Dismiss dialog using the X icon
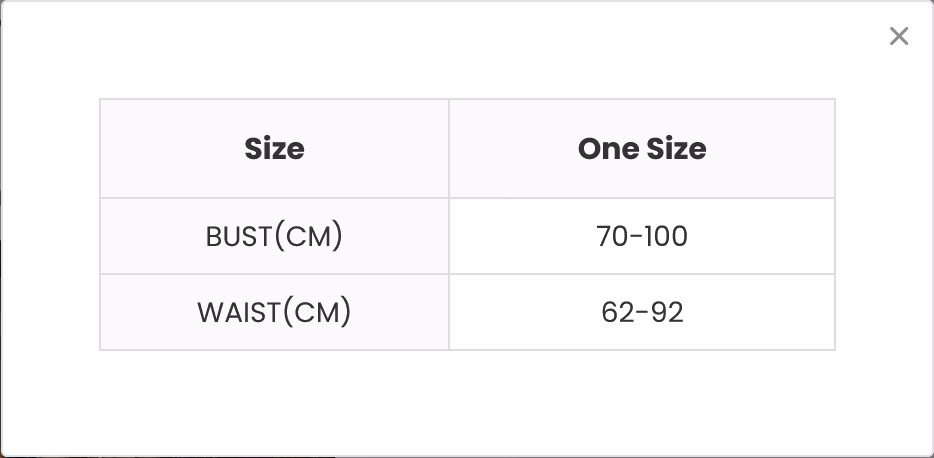Viewport: 934px width, 458px height. tap(898, 36)
